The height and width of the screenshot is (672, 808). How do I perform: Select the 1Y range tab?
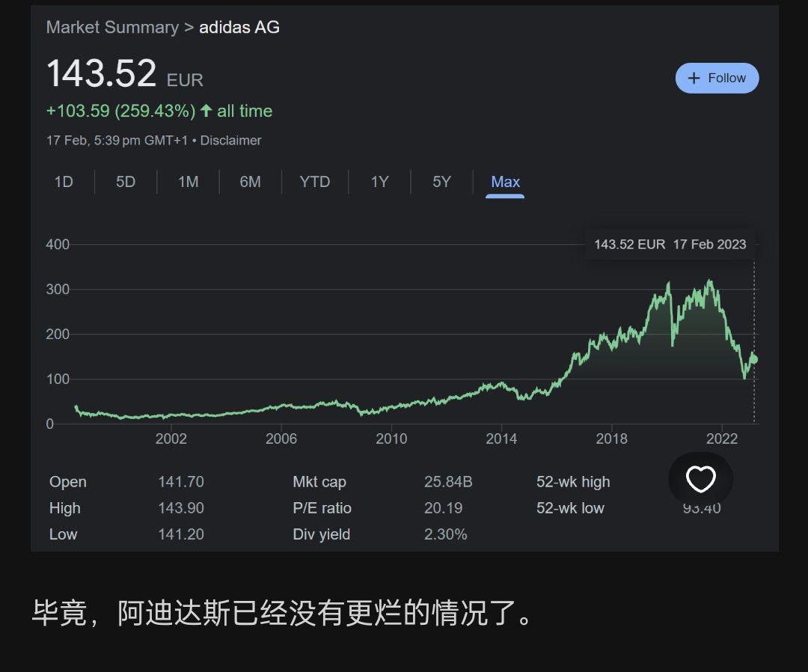(379, 182)
